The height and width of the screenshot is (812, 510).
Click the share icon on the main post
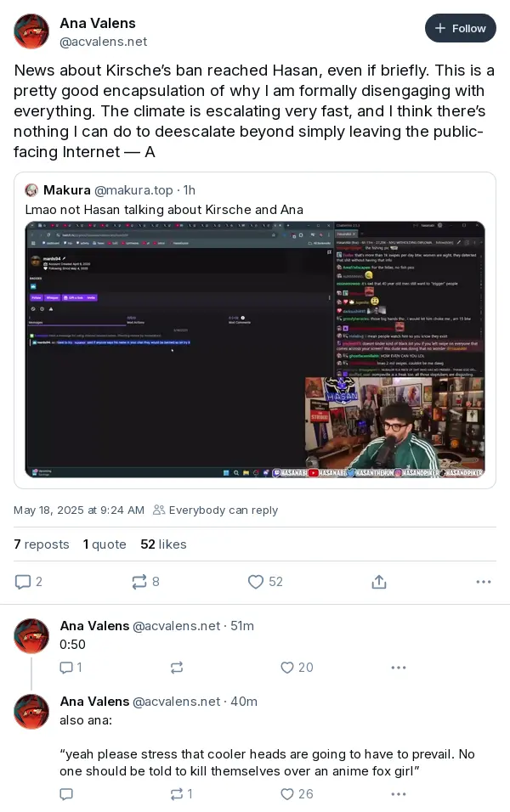click(379, 582)
